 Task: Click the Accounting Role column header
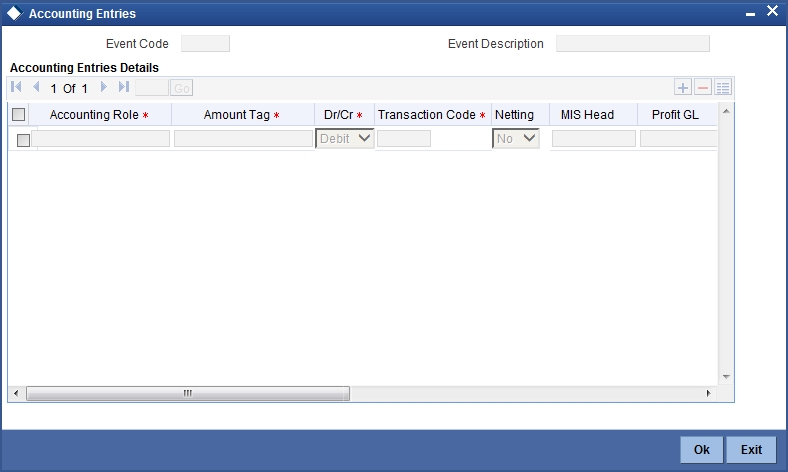(x=100, y=115)
